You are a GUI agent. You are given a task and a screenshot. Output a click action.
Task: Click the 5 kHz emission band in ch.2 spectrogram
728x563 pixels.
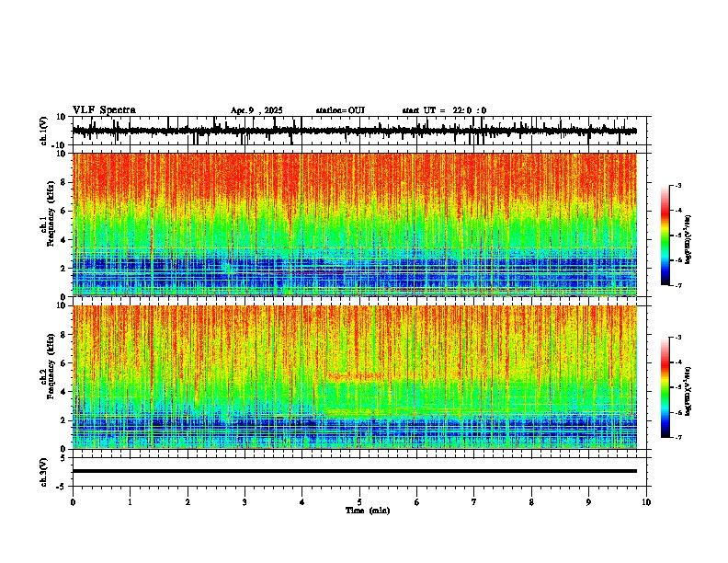pos(355,377)
